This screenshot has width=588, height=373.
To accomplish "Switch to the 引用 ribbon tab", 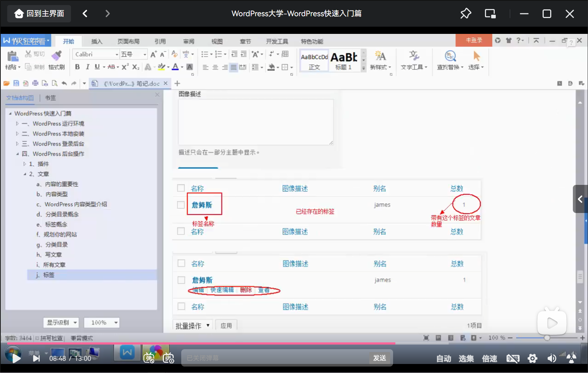I will [160, 41].
